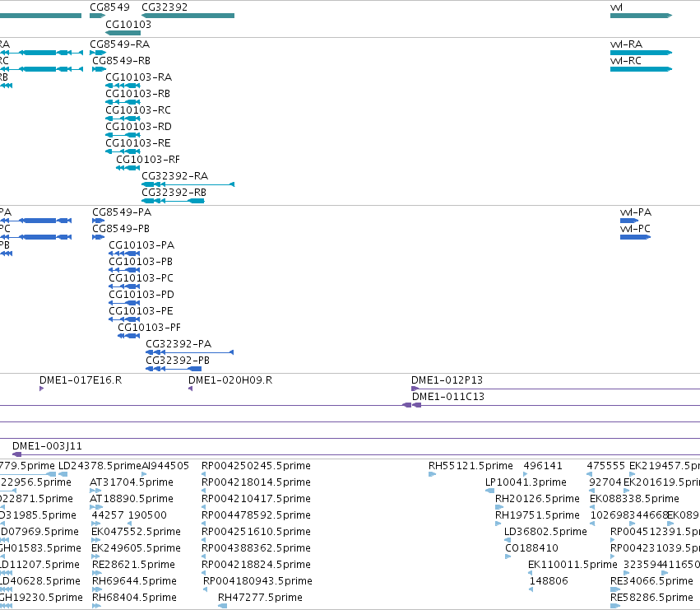Viewport: 700px width, 610px height.
Task: Open the vvl-PA protein label
Action: 636,212
